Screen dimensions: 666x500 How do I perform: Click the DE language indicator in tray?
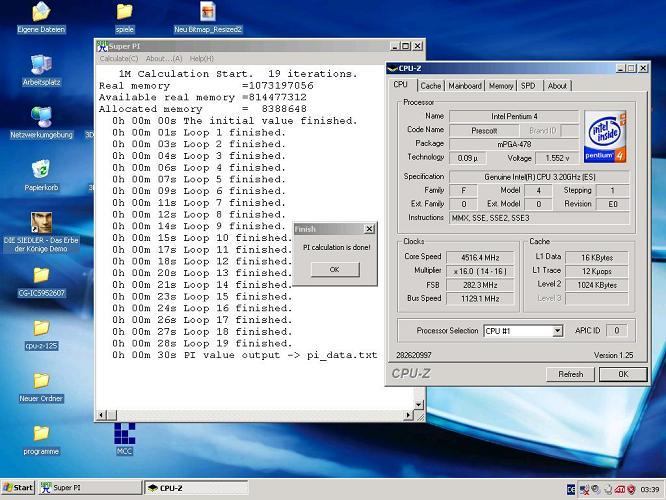[x=571, y=490]
